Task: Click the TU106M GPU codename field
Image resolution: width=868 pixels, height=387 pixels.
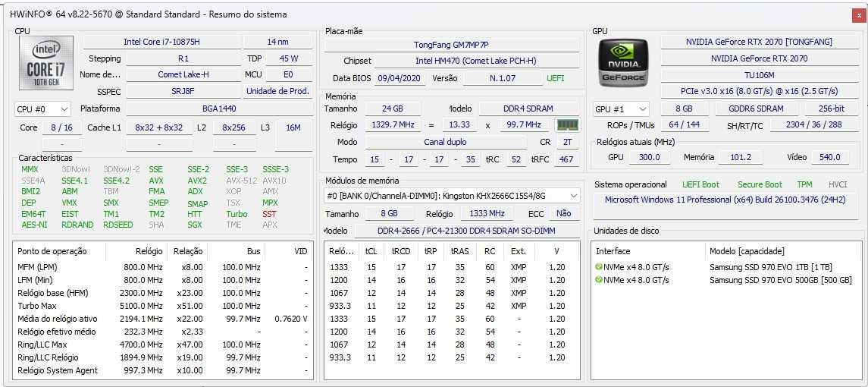Action: pos(758,75)
